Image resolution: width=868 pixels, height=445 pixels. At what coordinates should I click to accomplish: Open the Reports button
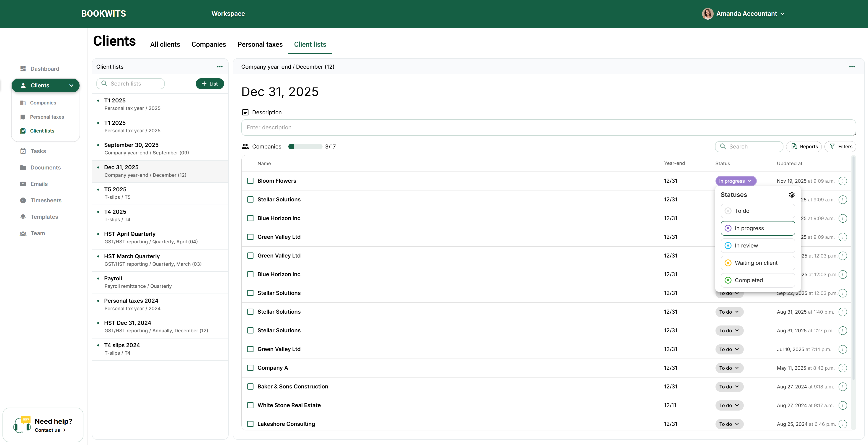click(804, 147)
